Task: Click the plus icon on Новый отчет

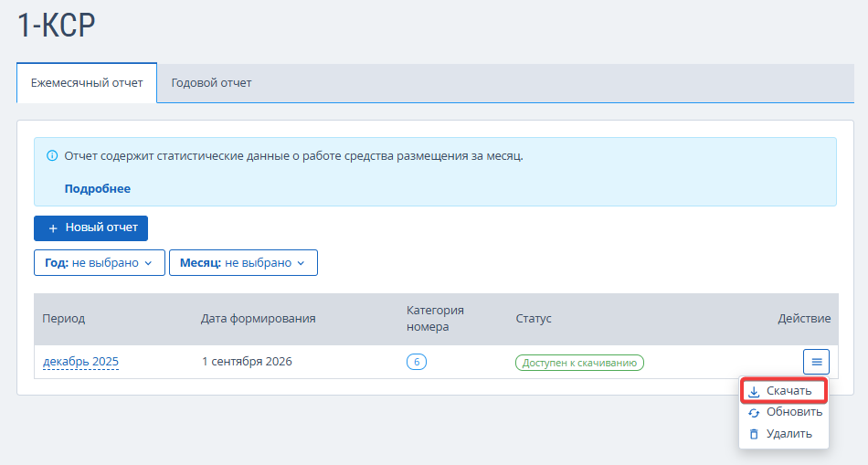Action: click(53, 228)
